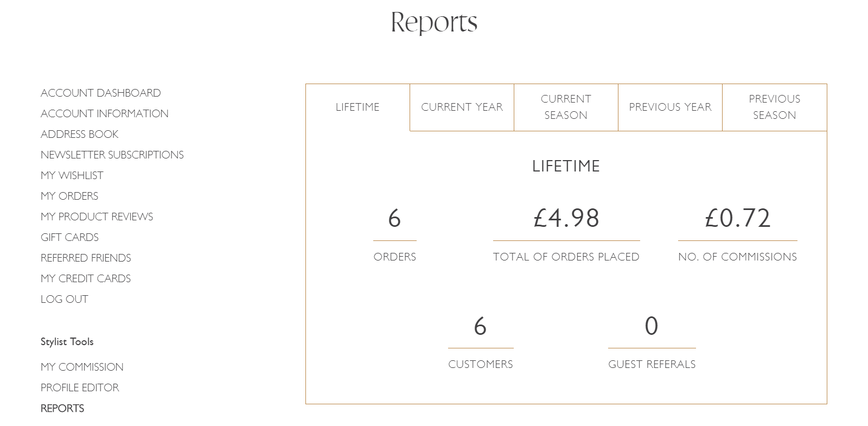Manage Newsletter Subscriptions
868x426 pixels.
click(112, 155)
